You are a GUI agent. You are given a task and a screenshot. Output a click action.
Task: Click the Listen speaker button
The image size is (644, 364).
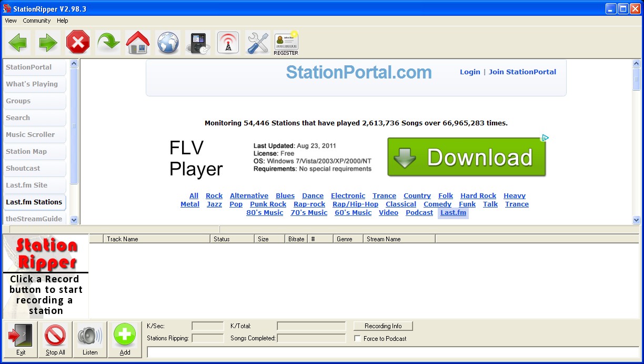90,340
